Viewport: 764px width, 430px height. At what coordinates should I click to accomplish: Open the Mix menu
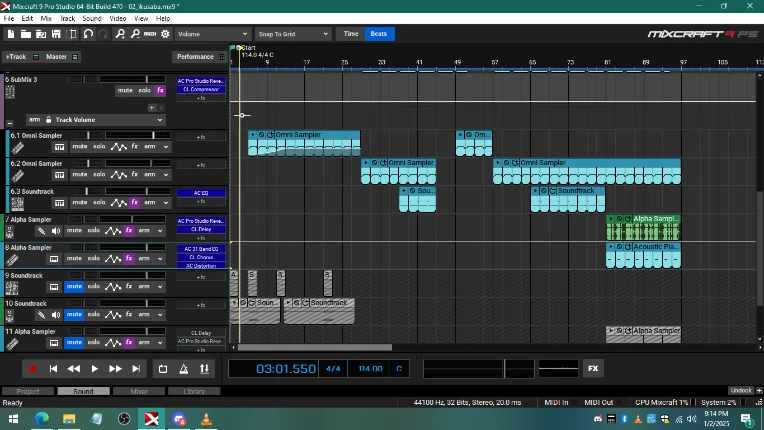tap(46, 19)
